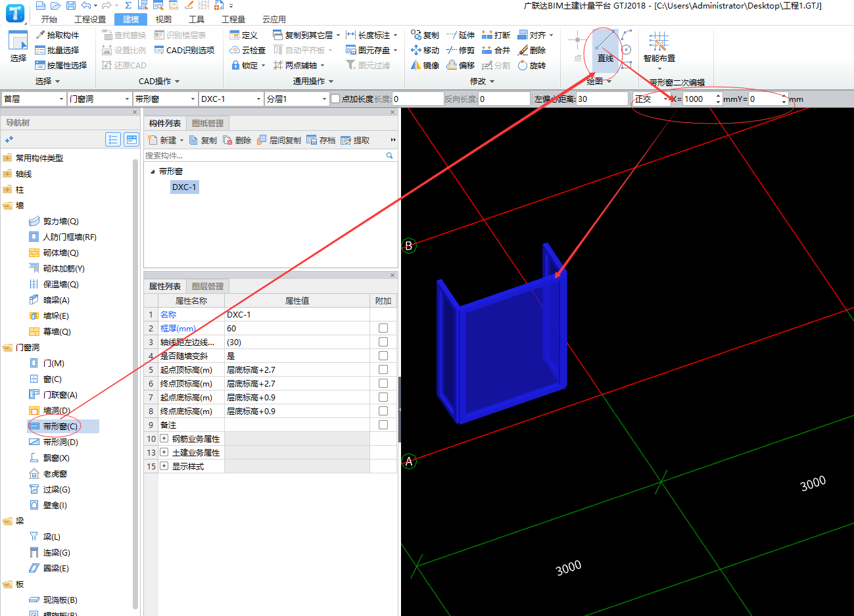
Task: Click CAD识别选项 in CAD group
Action: coord(184,50)
